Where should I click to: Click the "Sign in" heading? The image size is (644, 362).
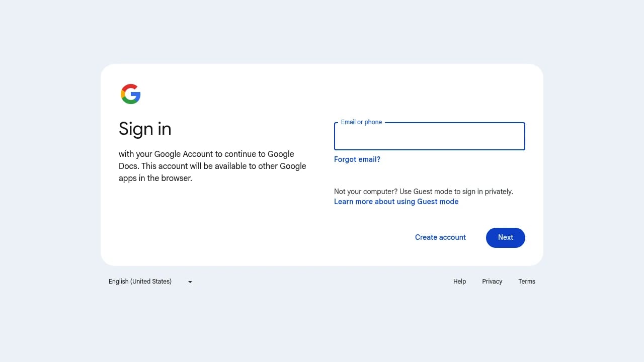pyautogui.click(x=145, y=129)
